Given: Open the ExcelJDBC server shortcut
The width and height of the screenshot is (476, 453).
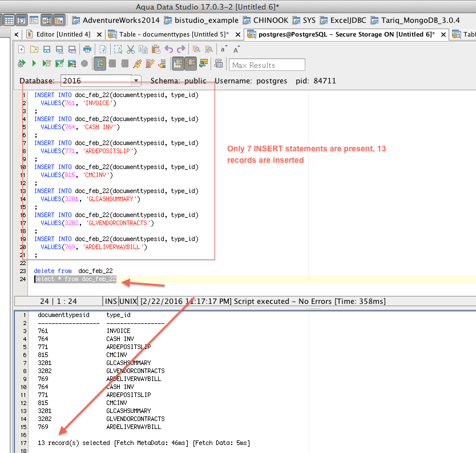Looking at the screenshot, I should (343, 21).
